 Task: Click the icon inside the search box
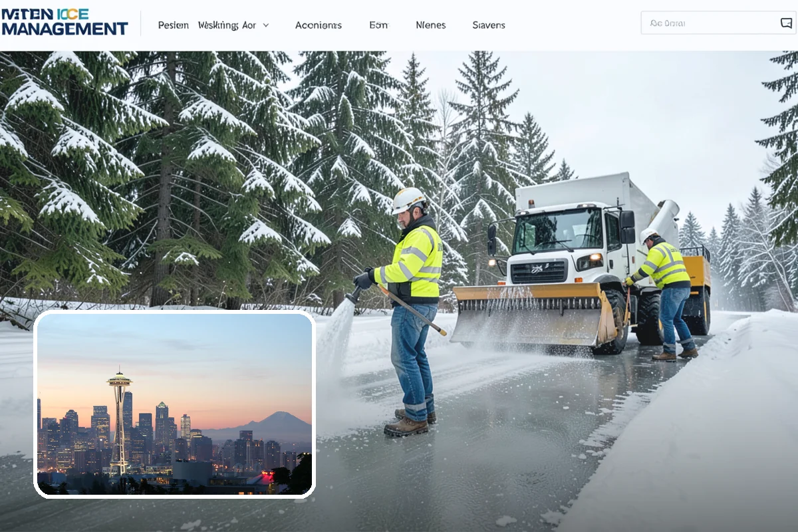point(786,23)
